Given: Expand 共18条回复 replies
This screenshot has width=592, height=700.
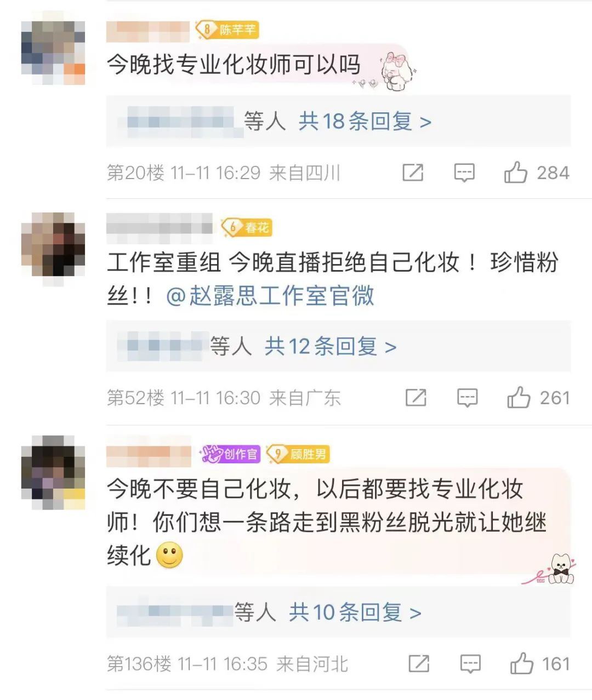Looking at the screenshot, I should tap(365, 121).
